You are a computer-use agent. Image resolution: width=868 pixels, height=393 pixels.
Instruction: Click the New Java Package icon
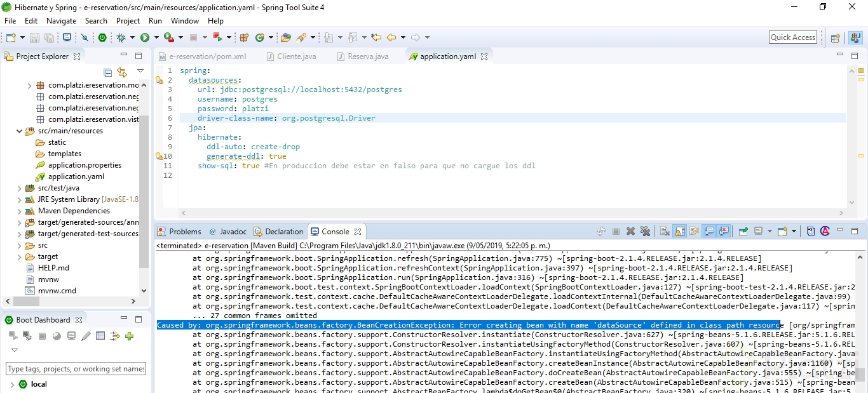click(x=244, y=37)
